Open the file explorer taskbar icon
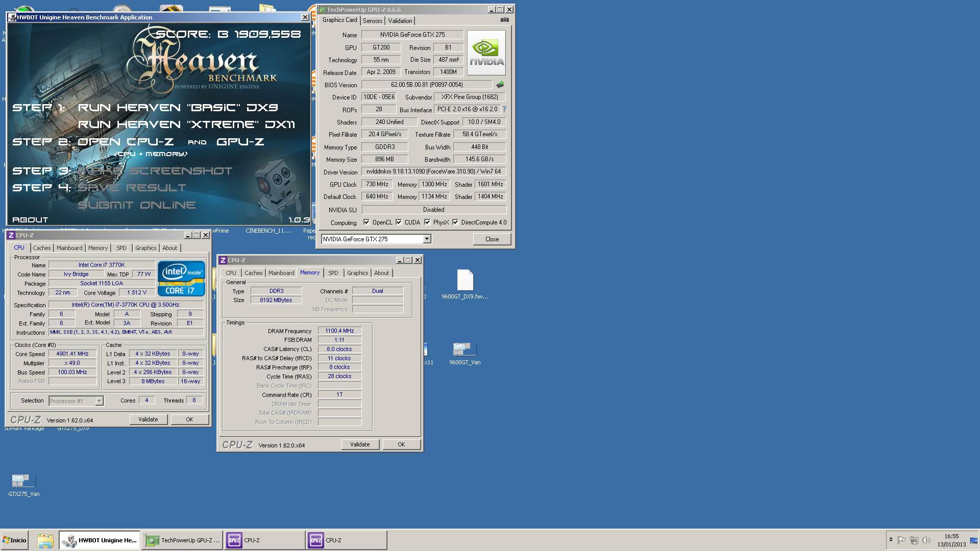The width and height of the screenshot is (980, 551). click(45, 540)
